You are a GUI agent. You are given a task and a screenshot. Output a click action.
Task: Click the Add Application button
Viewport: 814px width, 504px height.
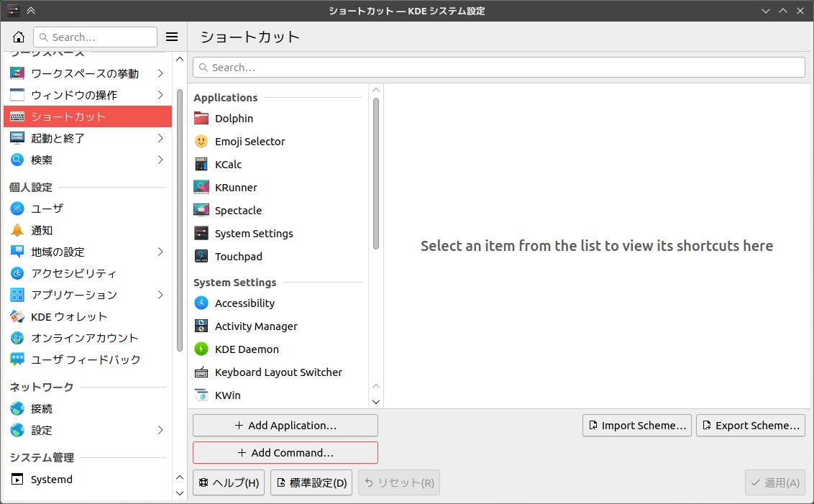pyautogui.click(x=285, y=426)
